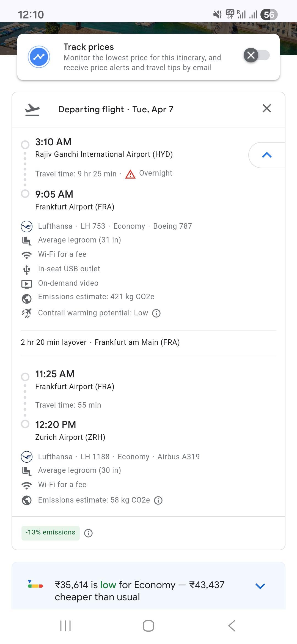This screenshot has height=644, width=297.
Task: Tap the Overnight warning triangle icon
Action: [x=130, y=174]
